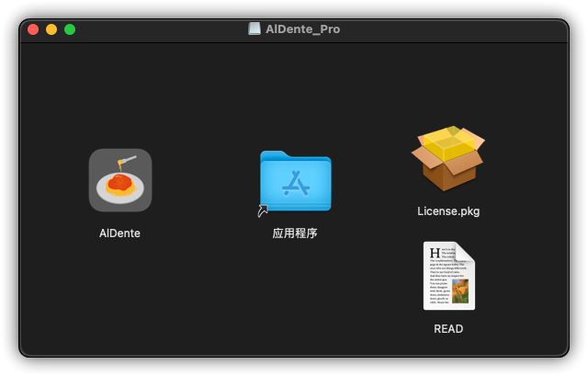This screenshot has width=588, height=376.
Task: Minimize the AlDente_Pro window with yellow button
Action: (x=51, y=29)
